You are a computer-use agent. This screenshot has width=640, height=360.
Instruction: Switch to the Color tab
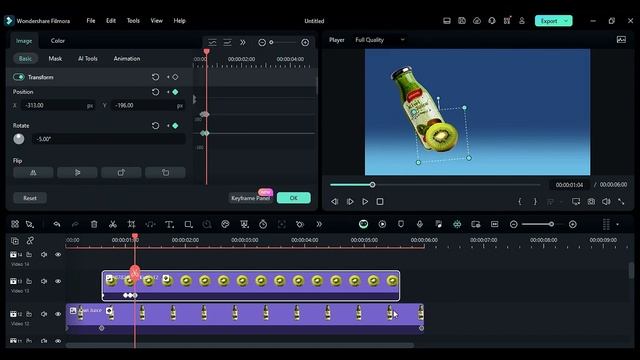coord(58,41)
